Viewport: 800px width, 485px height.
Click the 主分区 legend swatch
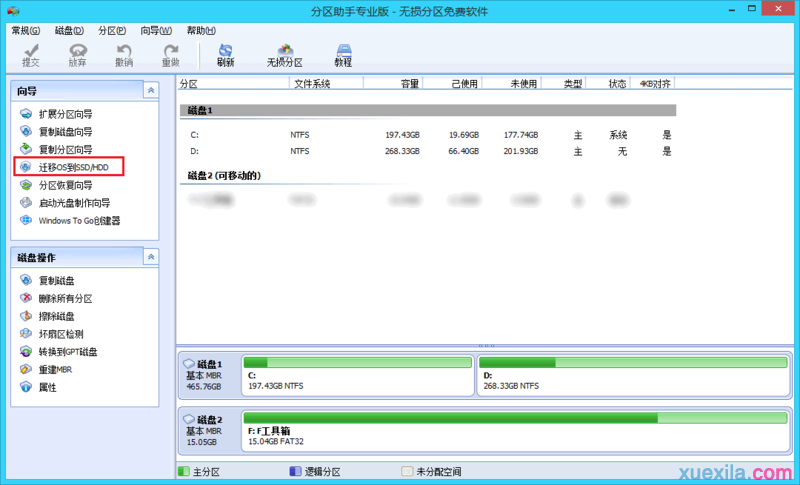pyautogui.click(x=184, y=471)
